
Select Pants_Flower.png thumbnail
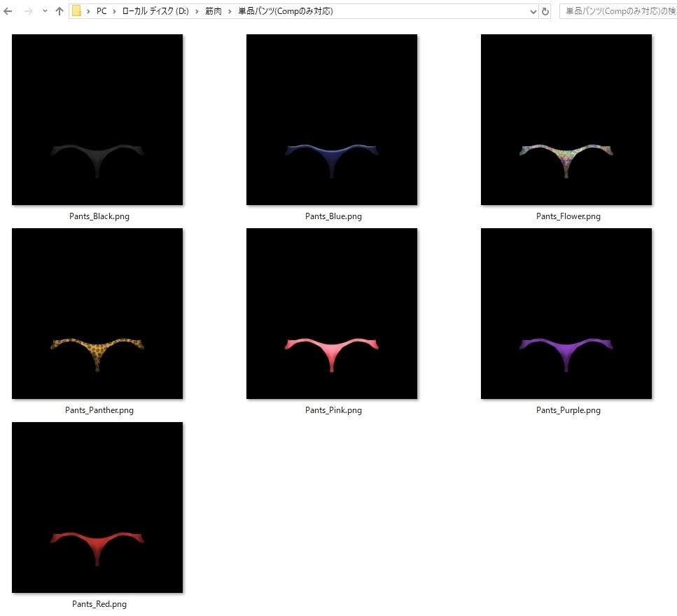[566, 120]
